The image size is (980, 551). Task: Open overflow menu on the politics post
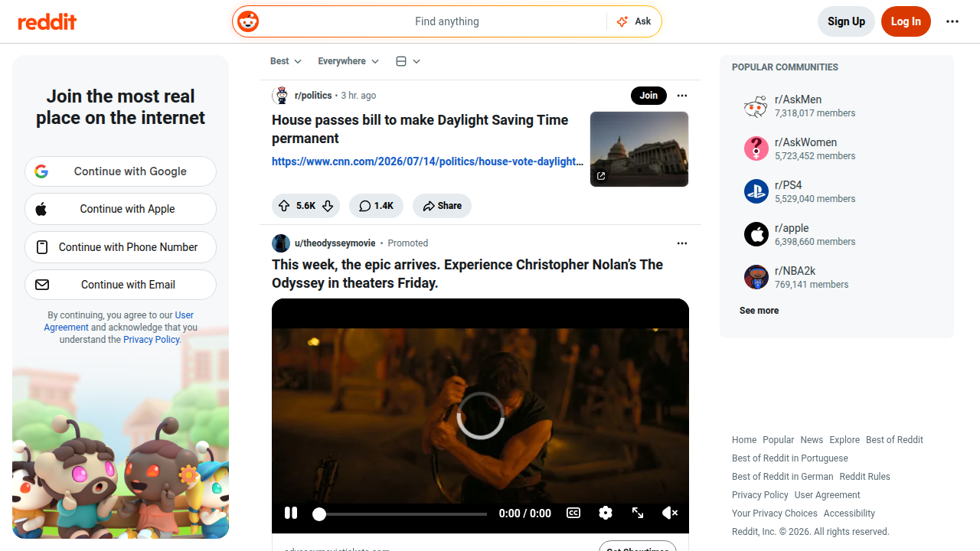click(682, 96)
